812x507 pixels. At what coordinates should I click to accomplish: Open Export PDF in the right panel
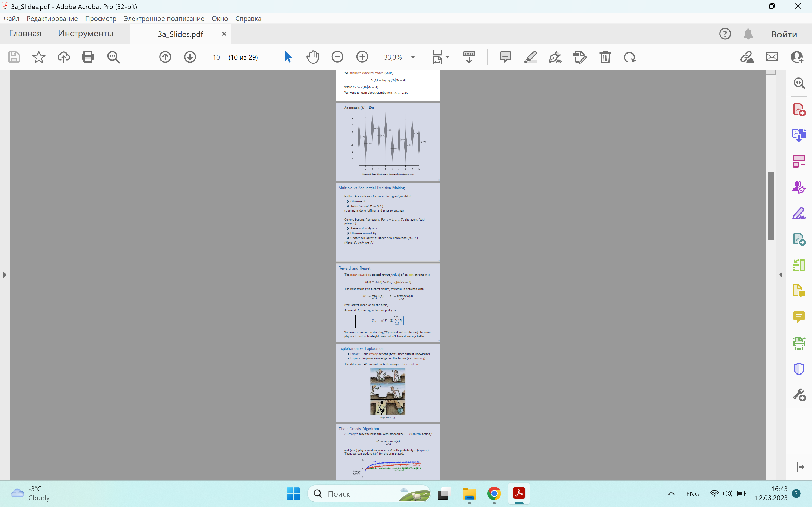(x=800, y=135)
